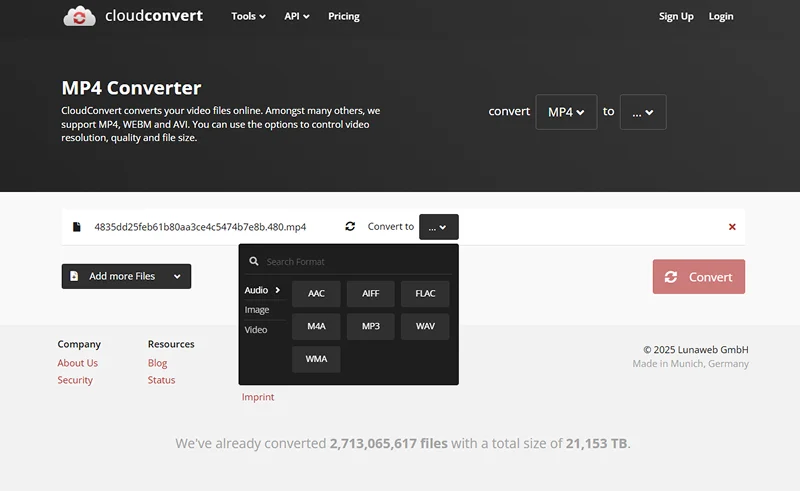Open the MP4 source format dropdown

(x=566, y=112)
